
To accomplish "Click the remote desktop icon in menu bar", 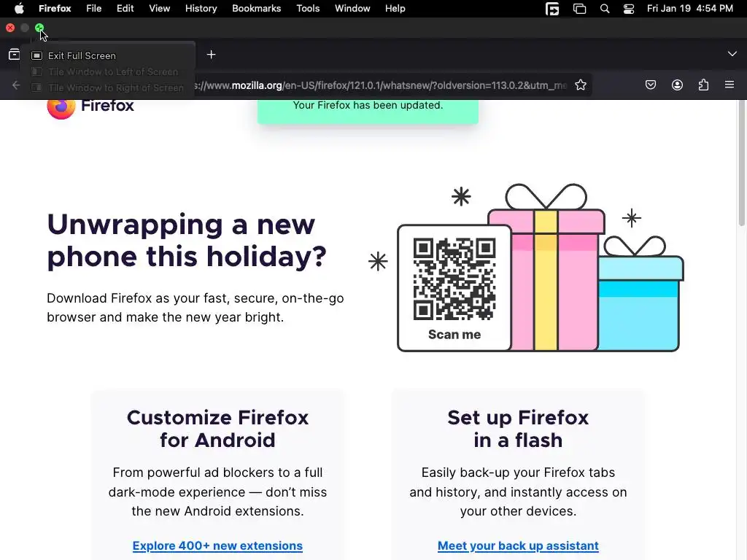I will pyautogui.click(x=552, y=9).
